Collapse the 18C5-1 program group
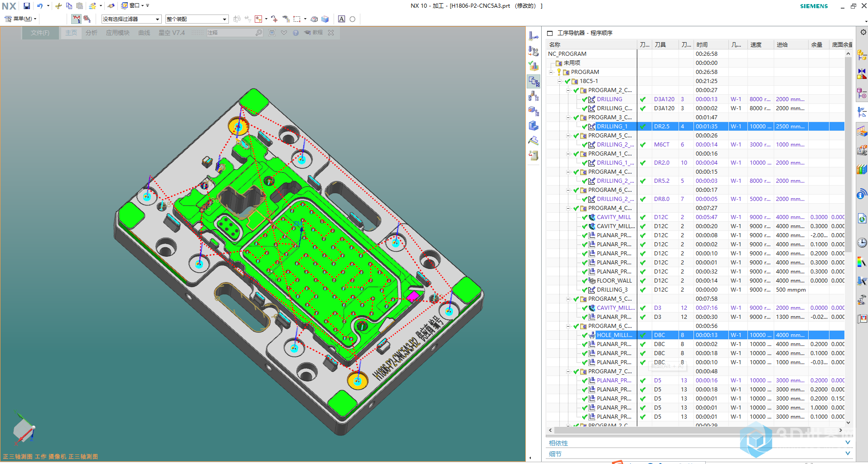The width and height of the screenshot is (868, 464). point(559,81)
